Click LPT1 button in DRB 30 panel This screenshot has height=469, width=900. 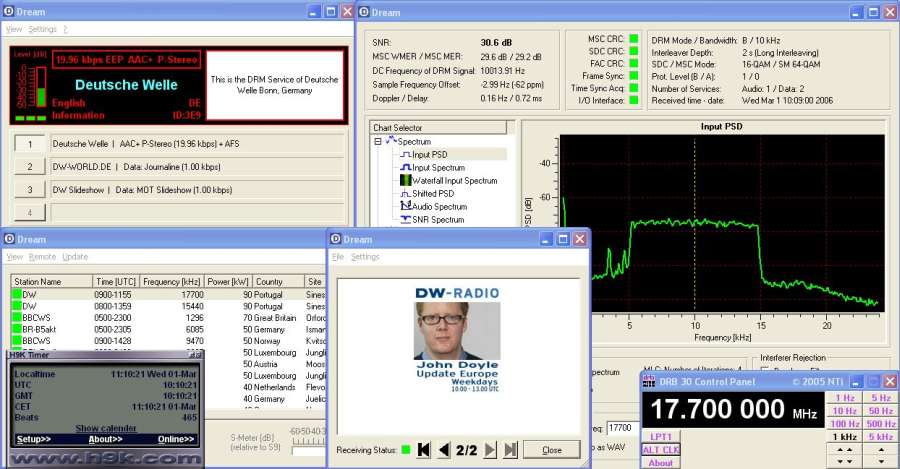point(661,436)
